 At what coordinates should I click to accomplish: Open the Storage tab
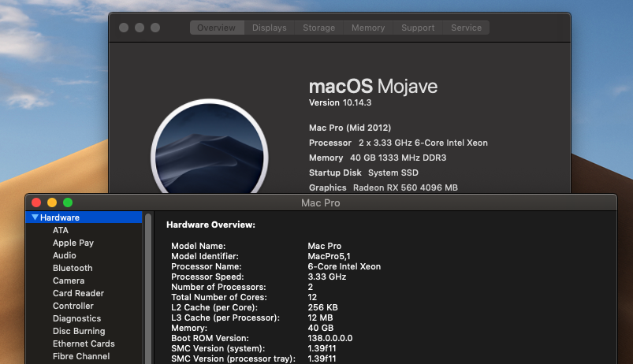[x=319, y=28]
